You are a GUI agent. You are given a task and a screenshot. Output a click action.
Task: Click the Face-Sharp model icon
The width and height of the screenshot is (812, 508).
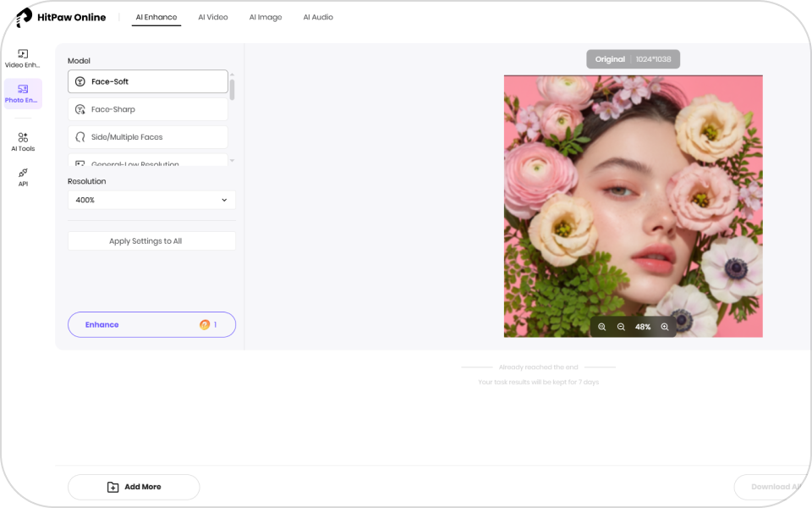80,109
